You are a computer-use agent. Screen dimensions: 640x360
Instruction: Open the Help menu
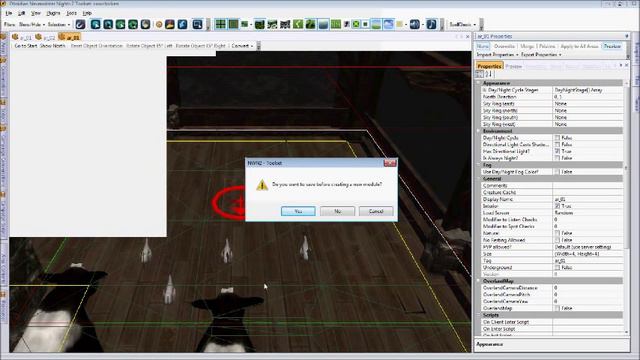click(87, 13)
